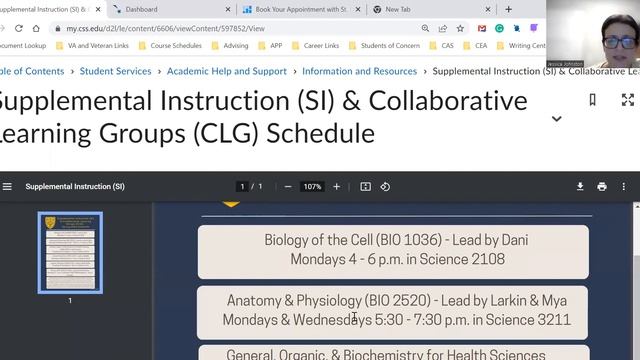Open the CEA bookmark folder

coord(475,46)
